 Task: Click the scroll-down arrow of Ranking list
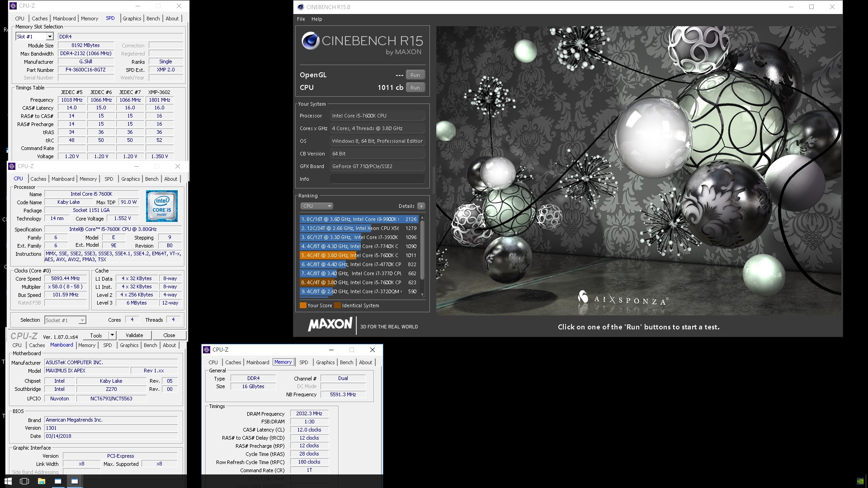(x=422, y=294)
